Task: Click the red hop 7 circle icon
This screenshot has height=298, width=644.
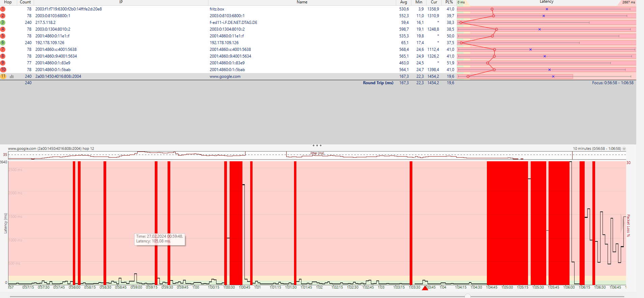Action: [3, 49]
